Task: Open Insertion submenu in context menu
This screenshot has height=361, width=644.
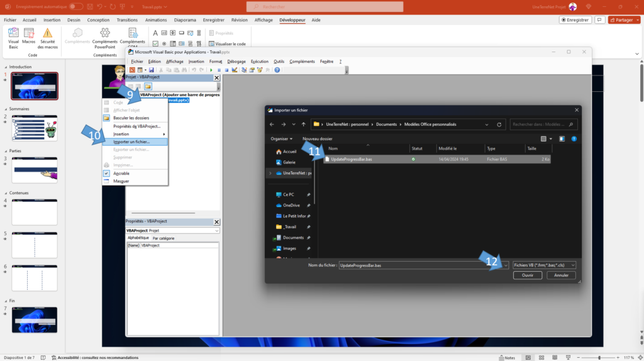Action: [135, 134]
